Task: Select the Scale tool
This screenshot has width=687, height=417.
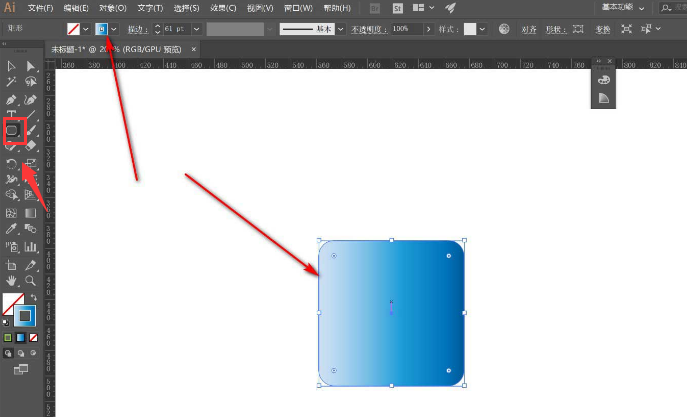Action: click(30, 164)
